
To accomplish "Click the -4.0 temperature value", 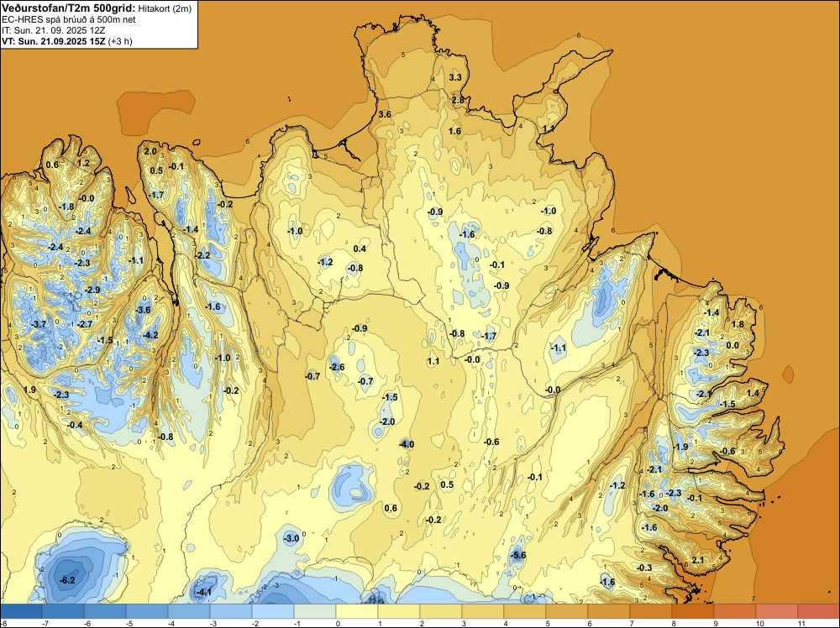I will (x=407, y=444).
